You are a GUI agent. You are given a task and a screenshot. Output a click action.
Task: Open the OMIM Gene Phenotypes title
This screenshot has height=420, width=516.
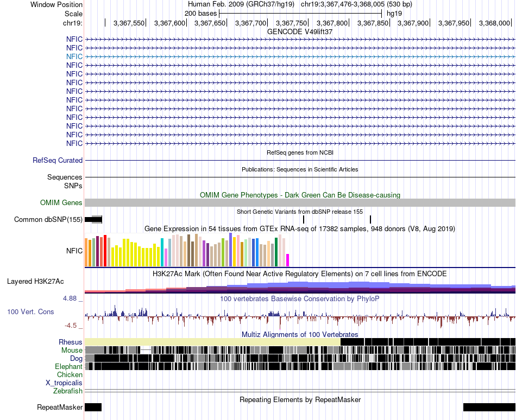click(300, 195)
